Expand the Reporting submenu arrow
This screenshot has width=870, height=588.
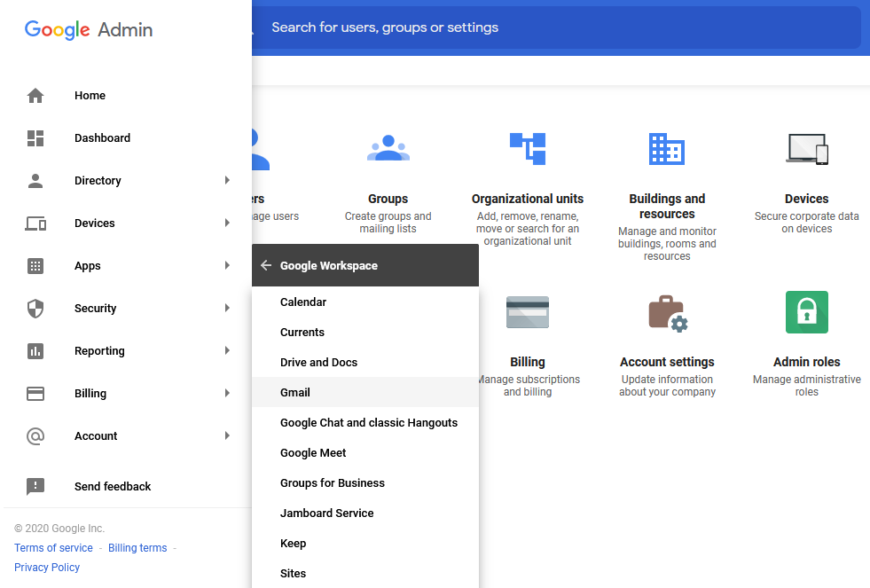click(227, 350)
